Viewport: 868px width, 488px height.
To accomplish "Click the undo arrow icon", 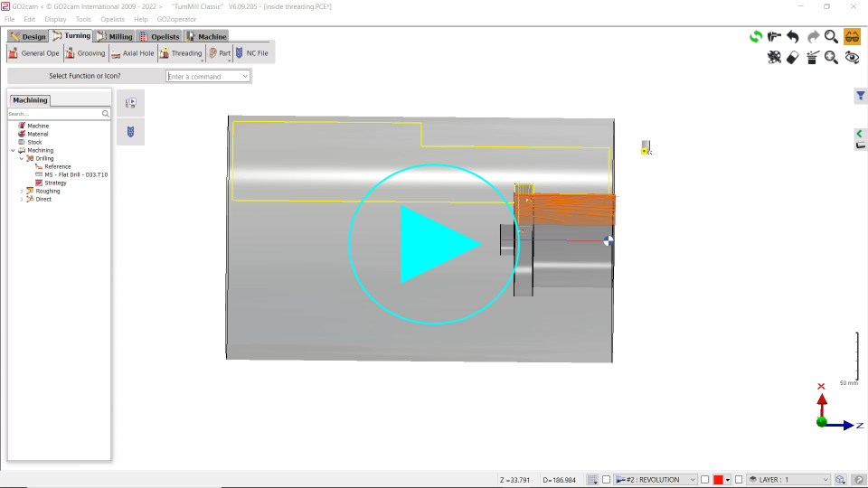I will 793,37.
